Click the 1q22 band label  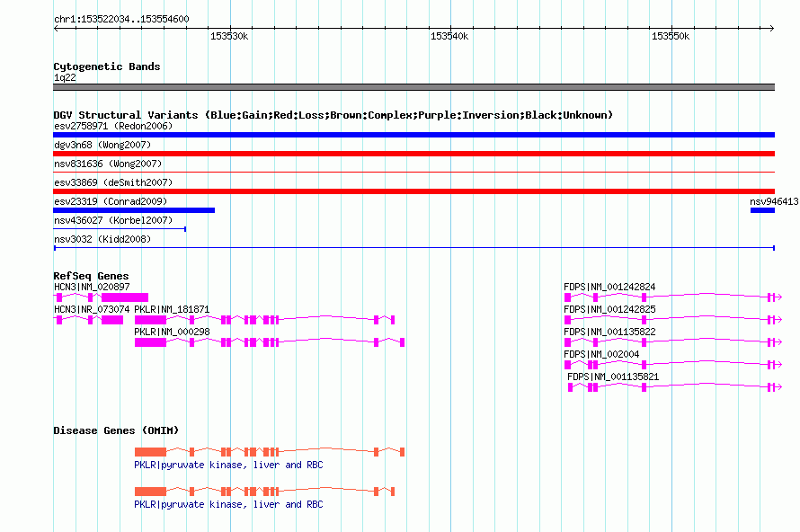pos(65,77)
